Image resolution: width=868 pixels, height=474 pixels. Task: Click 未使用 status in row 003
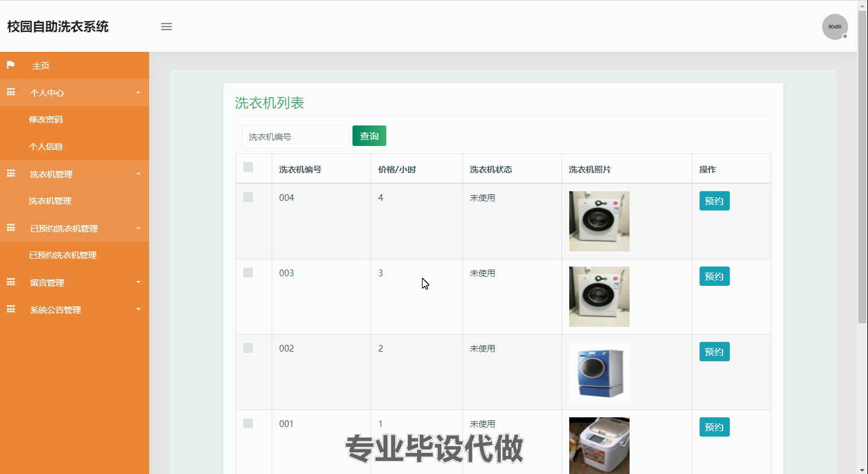click(x=483, y=273)
